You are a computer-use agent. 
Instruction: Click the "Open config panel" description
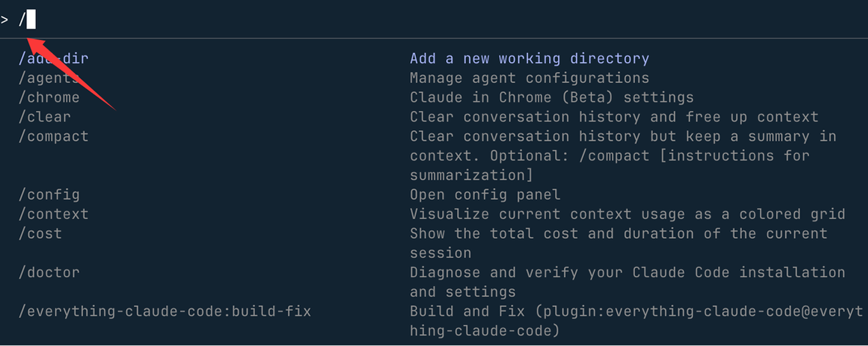coord(485,195)
